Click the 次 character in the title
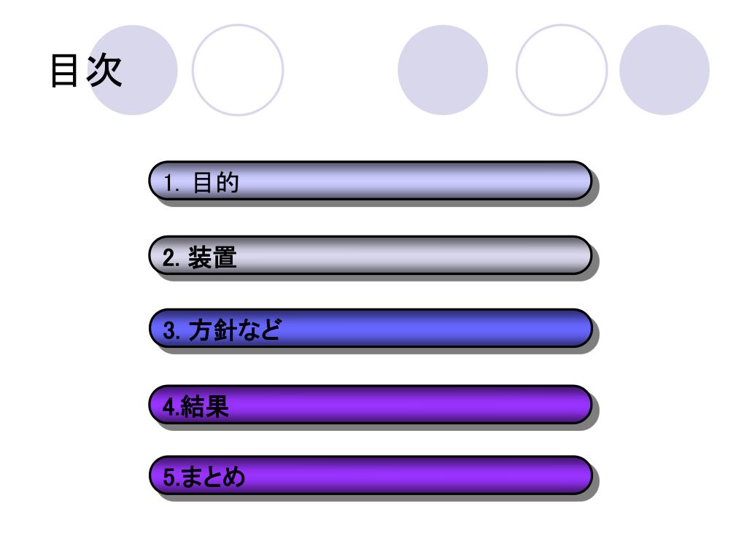The image size is (747, 560). pyautogui.click(x=105, y=71)
